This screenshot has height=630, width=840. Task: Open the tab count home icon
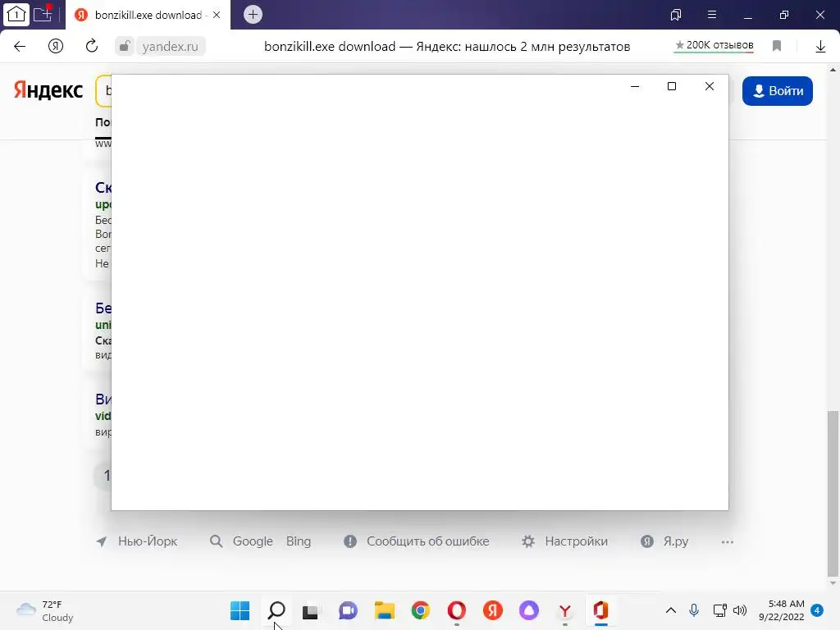coord(16,14)
